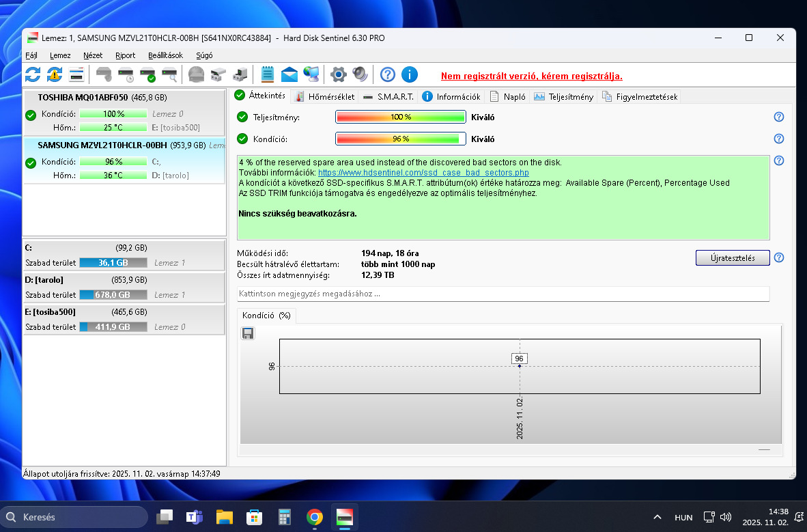Click the status bar last-refresh text

pos(122,473)
